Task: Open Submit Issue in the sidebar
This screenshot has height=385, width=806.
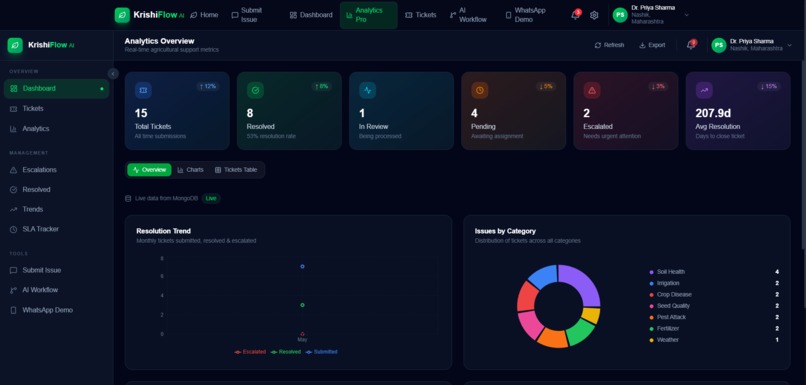Action: point(57,270)
